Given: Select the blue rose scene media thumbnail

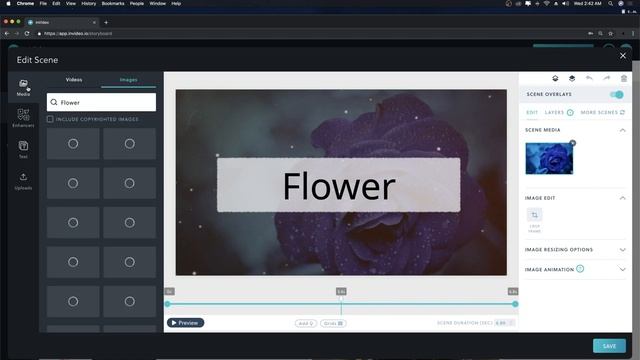Looking at the screenshot, I should pos(549,158).
